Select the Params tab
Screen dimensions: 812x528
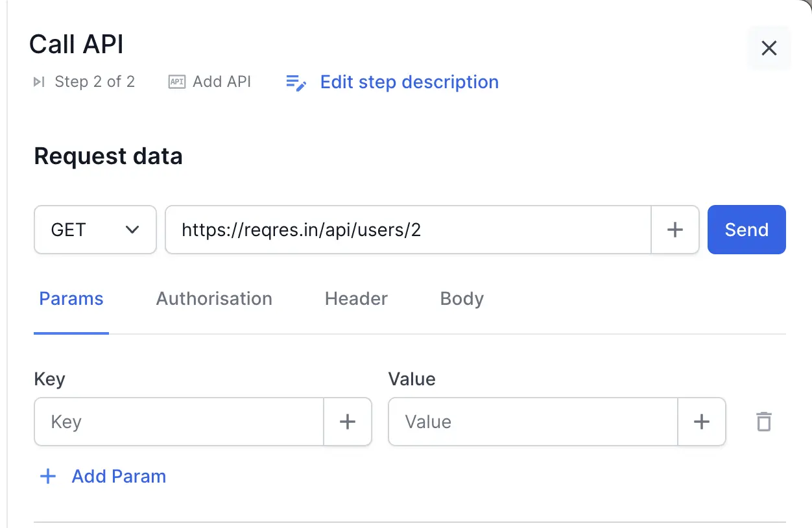(x=71, y=299)
